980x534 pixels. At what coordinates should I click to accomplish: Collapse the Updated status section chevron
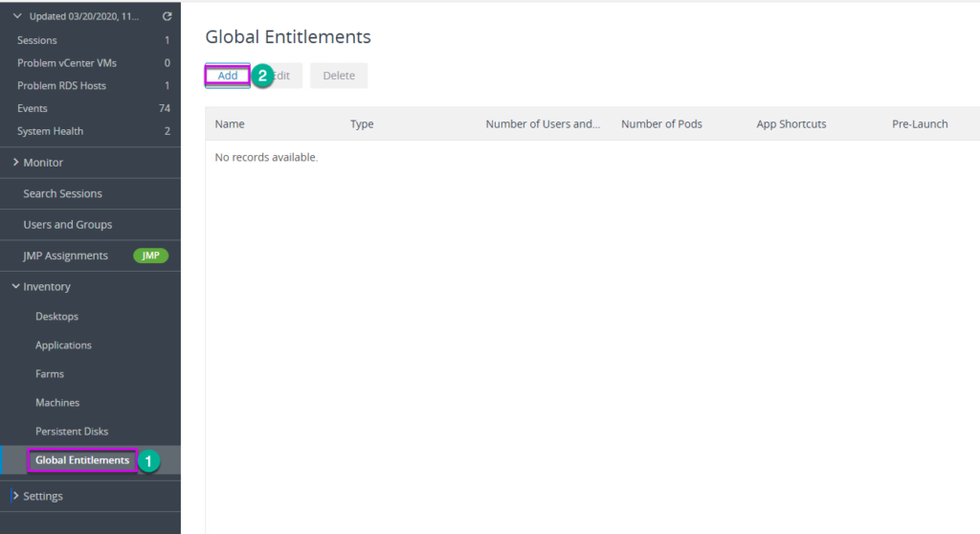17,16
